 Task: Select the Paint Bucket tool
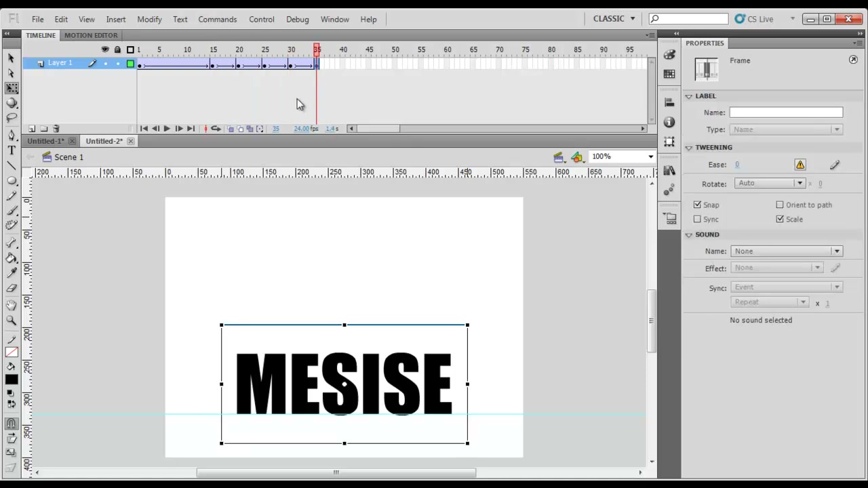pyautogui.click(x=12, y=258)
